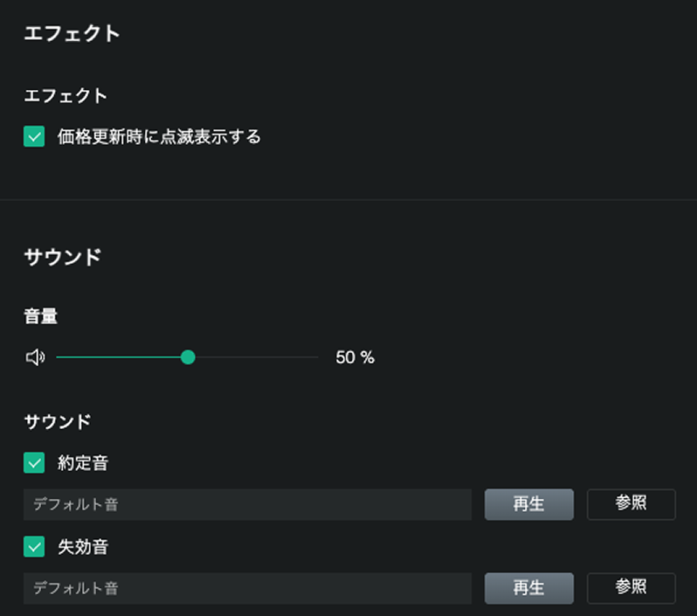Click the 約定音 デフォルト音 file field

point(247,504)
